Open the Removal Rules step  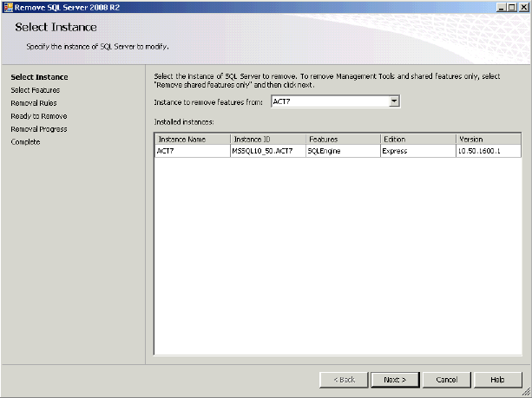point(34,103)
